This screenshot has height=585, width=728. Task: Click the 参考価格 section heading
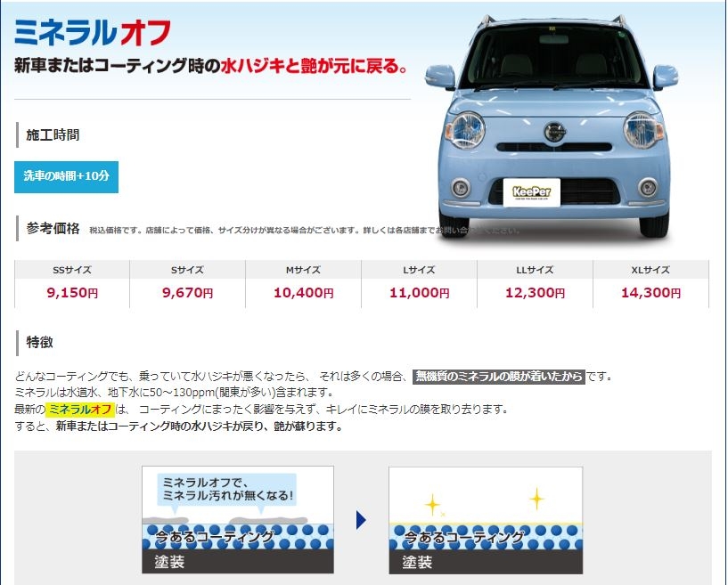tap(53, 228)
